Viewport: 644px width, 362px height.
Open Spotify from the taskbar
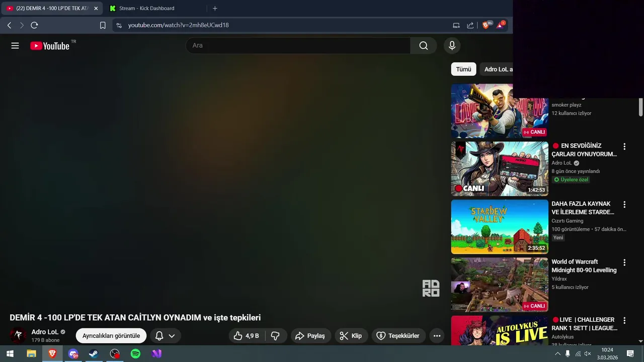pyautogui.click(x=135, y=353)
